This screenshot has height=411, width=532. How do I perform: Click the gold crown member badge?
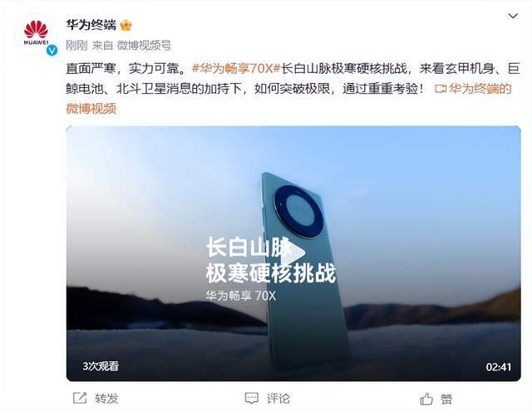[126, 26]
